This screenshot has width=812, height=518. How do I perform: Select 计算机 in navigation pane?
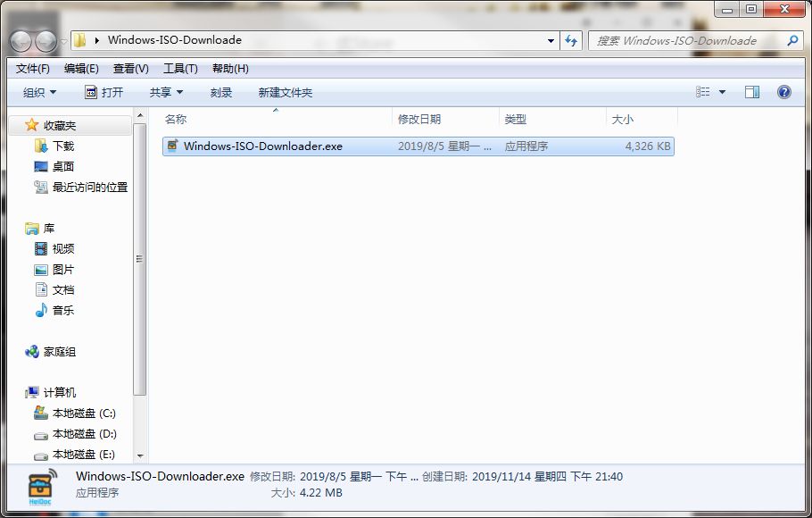point(60,392)
